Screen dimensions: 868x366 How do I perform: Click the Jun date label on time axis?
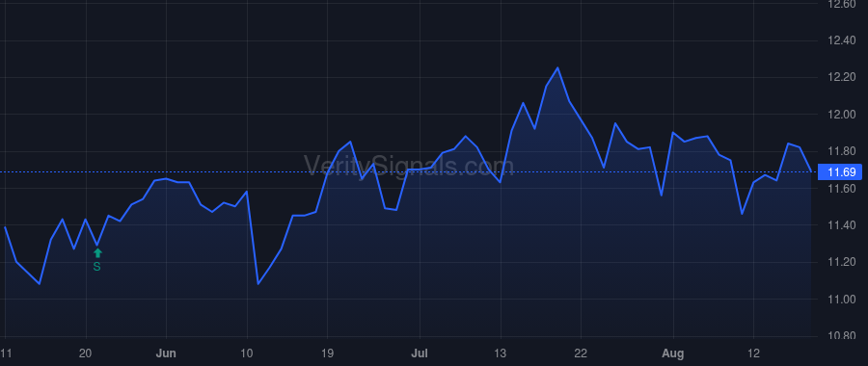point(166,353)
